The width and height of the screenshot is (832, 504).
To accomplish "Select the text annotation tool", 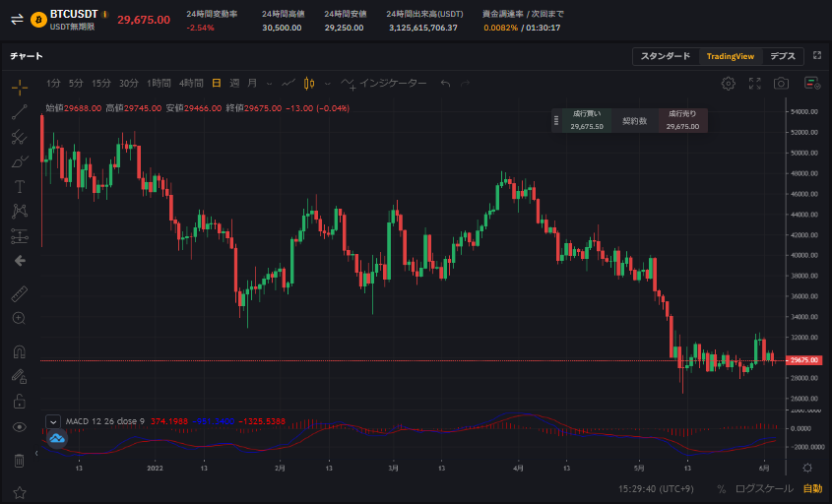I will point(19,186).
